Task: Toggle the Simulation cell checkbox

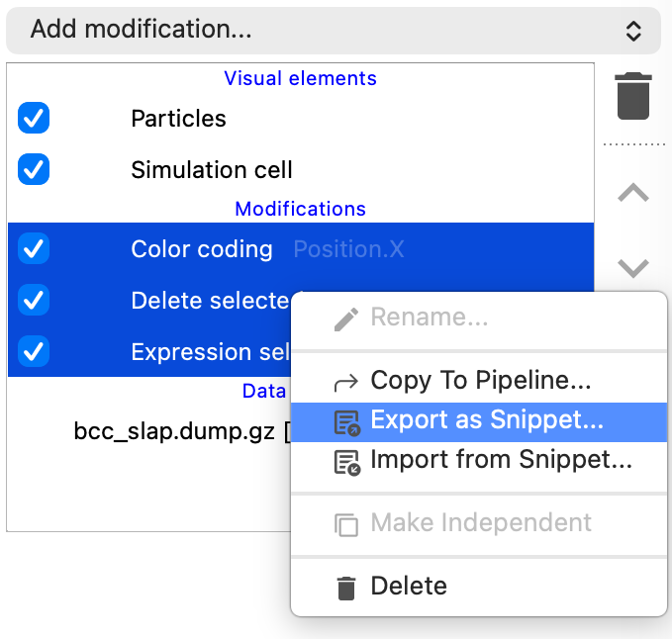Action: (34, 169)
